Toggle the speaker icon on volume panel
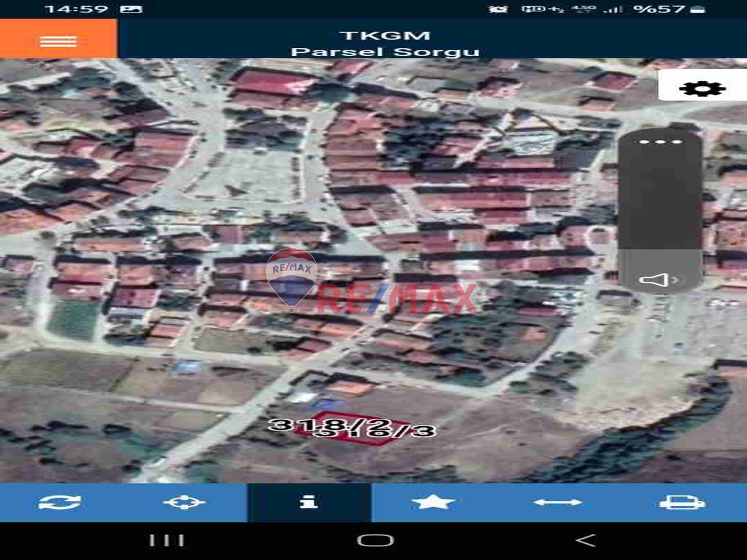The image size is (747, 560). 659,280
